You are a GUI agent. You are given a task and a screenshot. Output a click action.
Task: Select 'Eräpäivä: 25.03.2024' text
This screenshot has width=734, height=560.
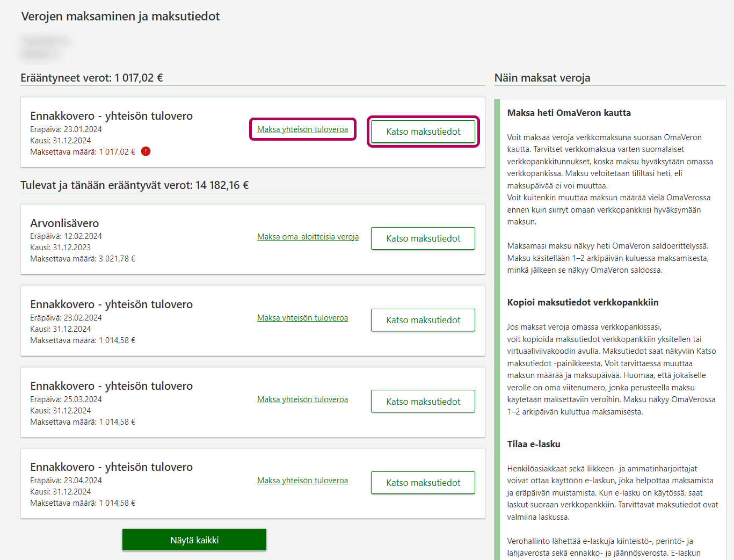point(66,399)
